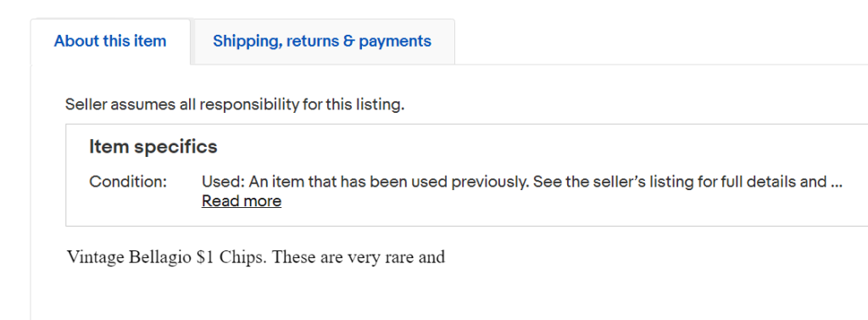Click the ellipsis ending the condition text
The image size is (868, 320).
pos(837,182)
